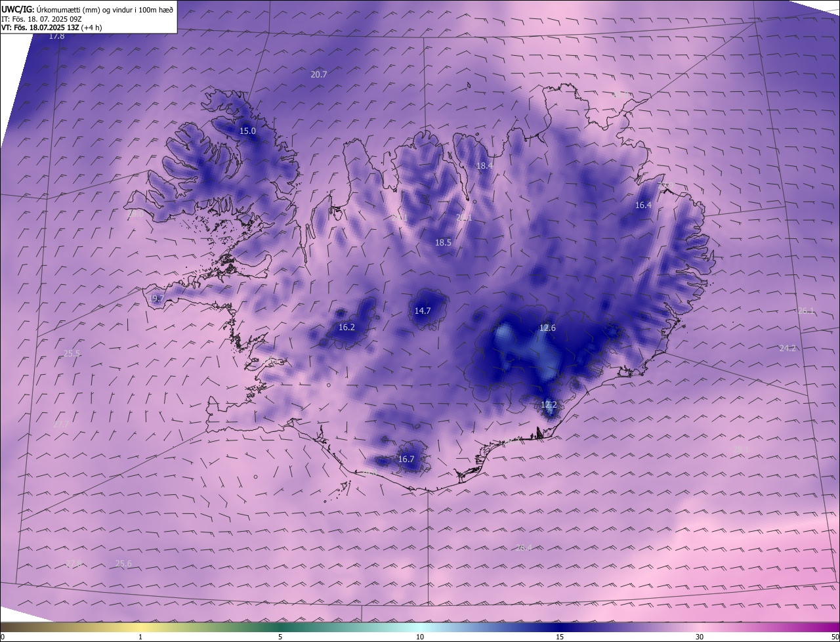Select the 16.4 value in east Iceland
The image size is (840, 642).
point(643,205)
